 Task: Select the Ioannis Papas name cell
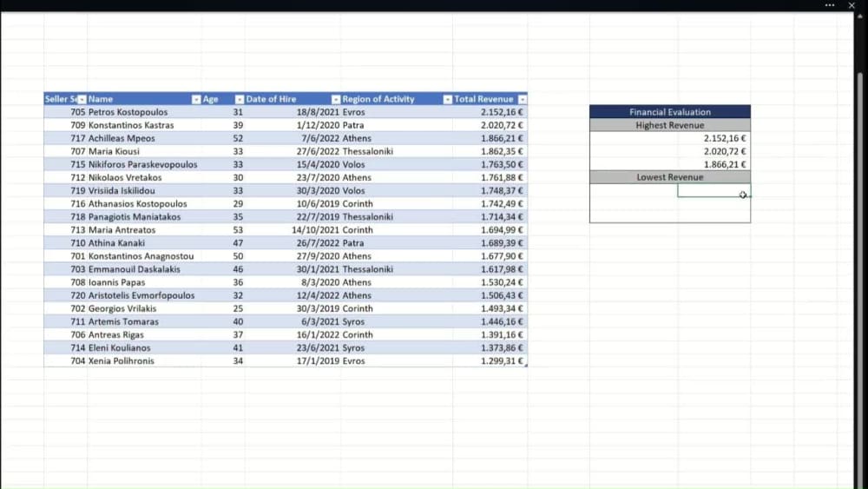click(x=144, y=282)
